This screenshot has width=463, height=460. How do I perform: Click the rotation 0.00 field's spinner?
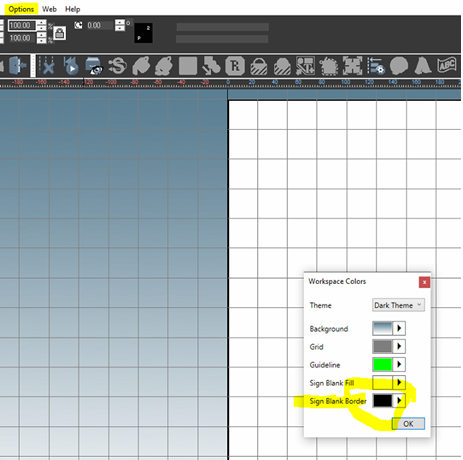(120, 25)
